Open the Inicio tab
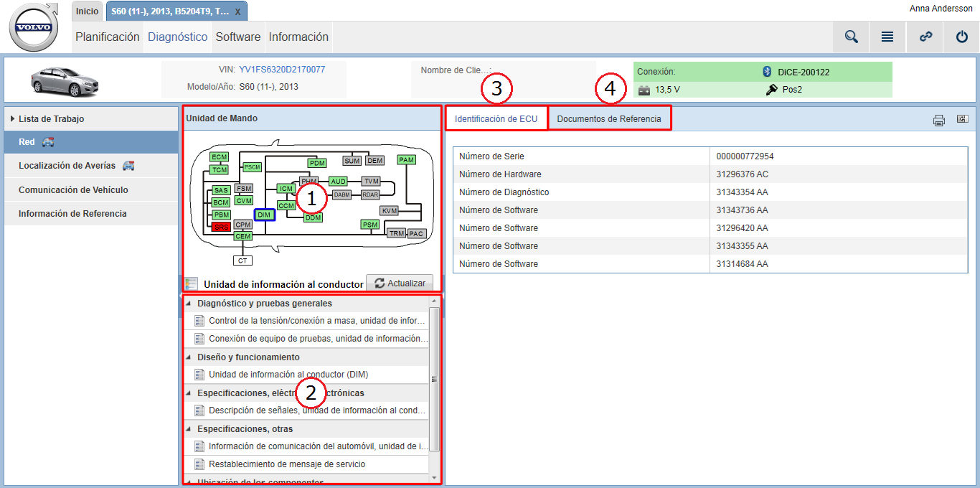Viewport: 980px width, 488px height. pyautogui.click(x=88, y=11)
